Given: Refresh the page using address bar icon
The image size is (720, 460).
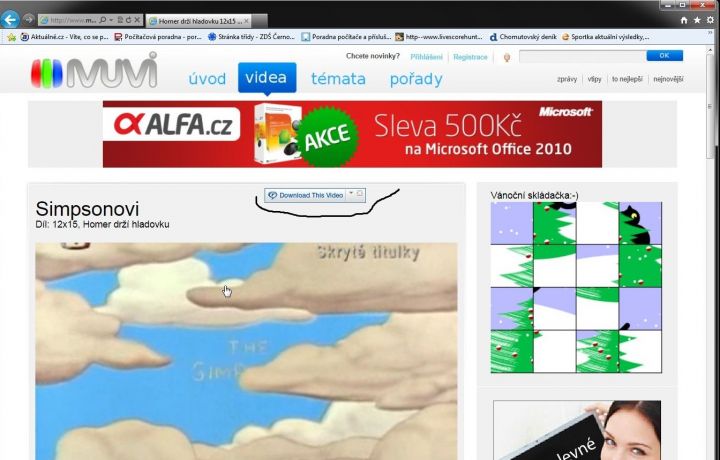Looking at the screenshot, I should click(x=129, y=20).
